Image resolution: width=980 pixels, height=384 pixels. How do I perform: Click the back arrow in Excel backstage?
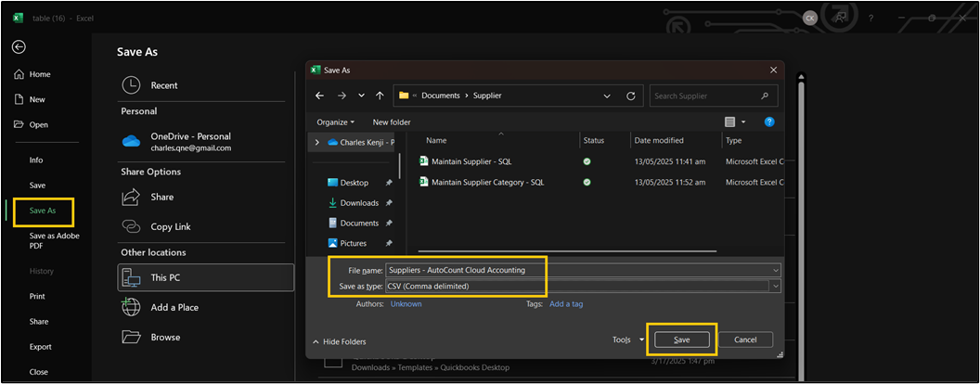coord(19,46)
